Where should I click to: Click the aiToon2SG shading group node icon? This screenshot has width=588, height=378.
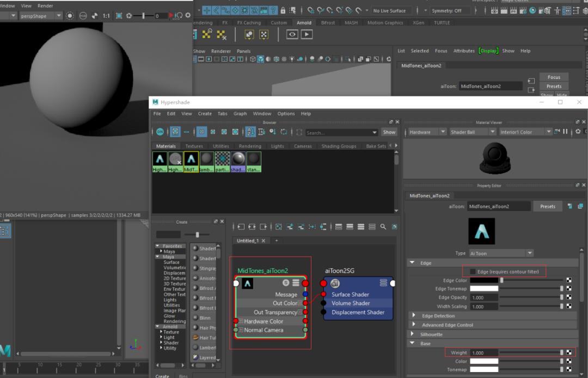coord(335,283)
